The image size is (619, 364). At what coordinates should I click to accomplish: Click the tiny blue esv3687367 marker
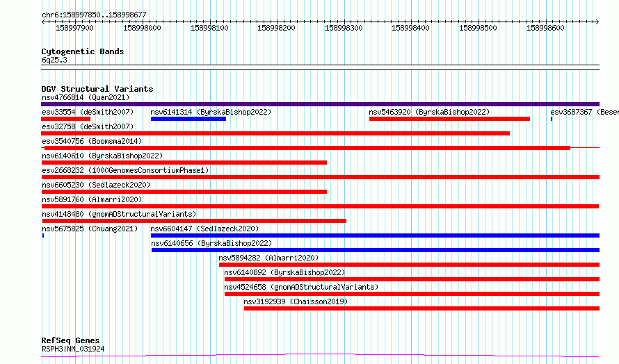(552, 119)
